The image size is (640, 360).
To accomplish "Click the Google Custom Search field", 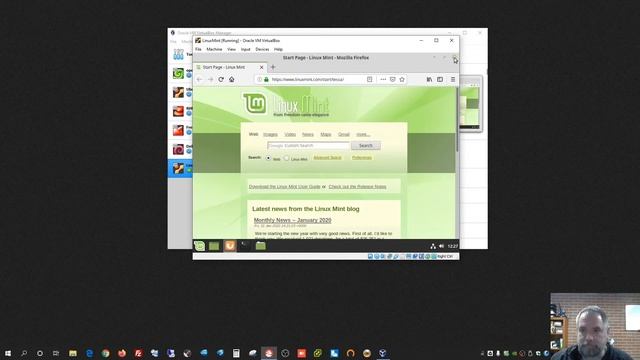I will (x=309, y=145).
